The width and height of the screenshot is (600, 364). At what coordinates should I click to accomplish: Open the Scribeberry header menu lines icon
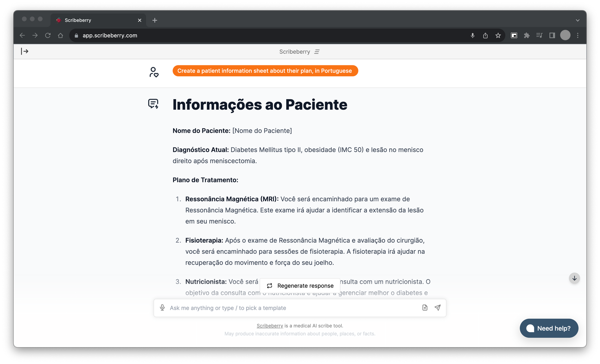pos(317,52)
